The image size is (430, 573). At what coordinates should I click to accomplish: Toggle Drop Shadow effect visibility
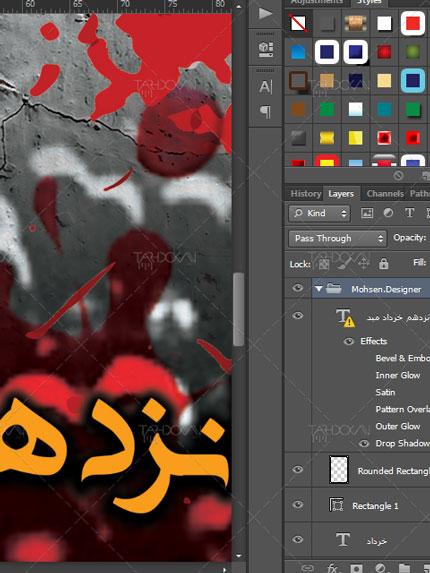pos(364,443)
